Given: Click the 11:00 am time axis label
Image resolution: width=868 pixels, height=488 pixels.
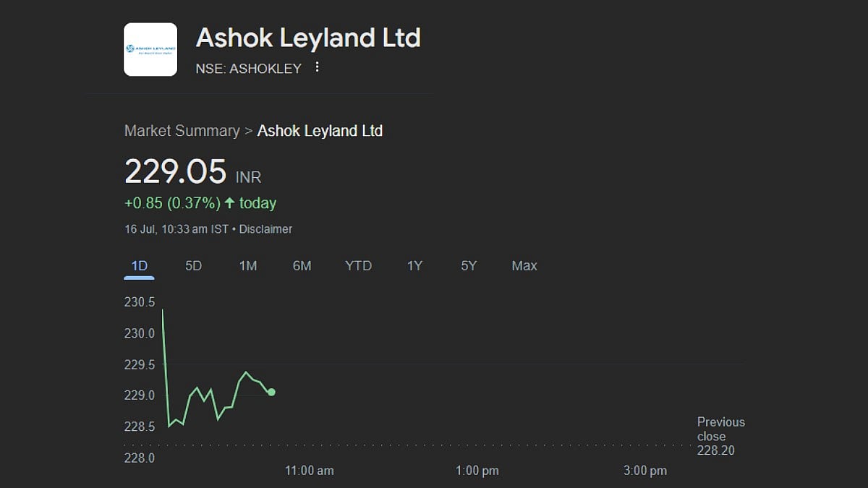Looking at the screenshot, I should (310, 471).
